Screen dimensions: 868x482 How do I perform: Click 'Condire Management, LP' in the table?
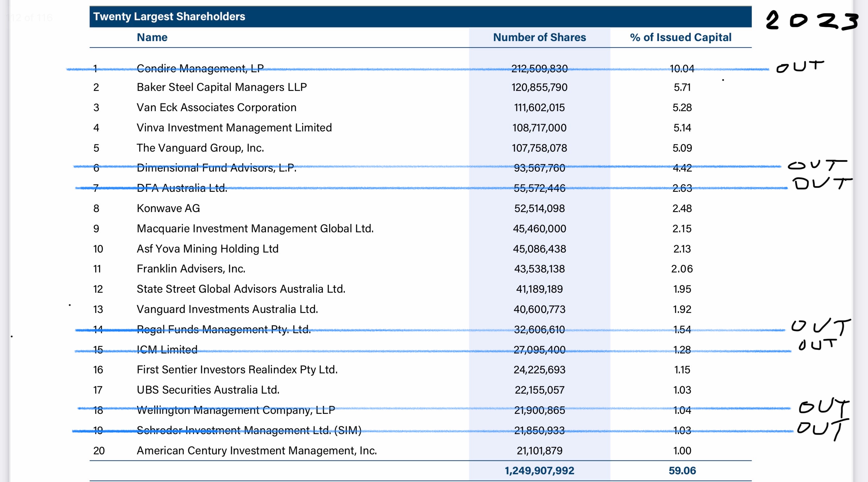click(x=200, y=69)
